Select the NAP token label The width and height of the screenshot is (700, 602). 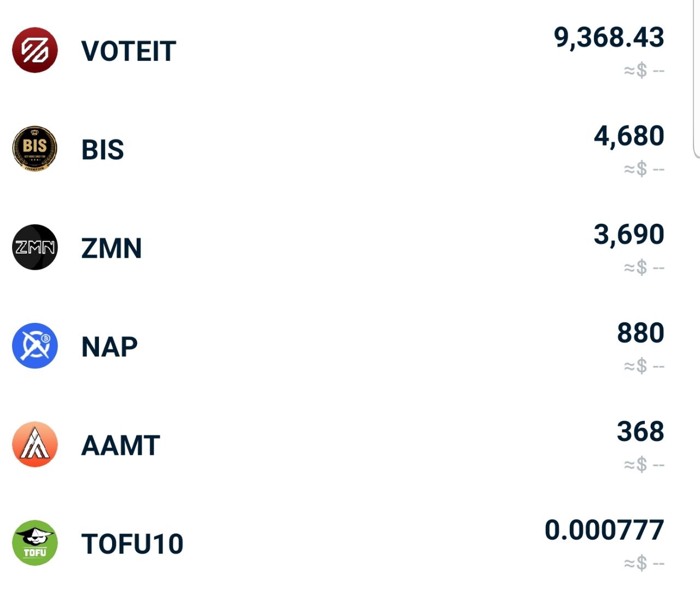(x=109, y=347)
